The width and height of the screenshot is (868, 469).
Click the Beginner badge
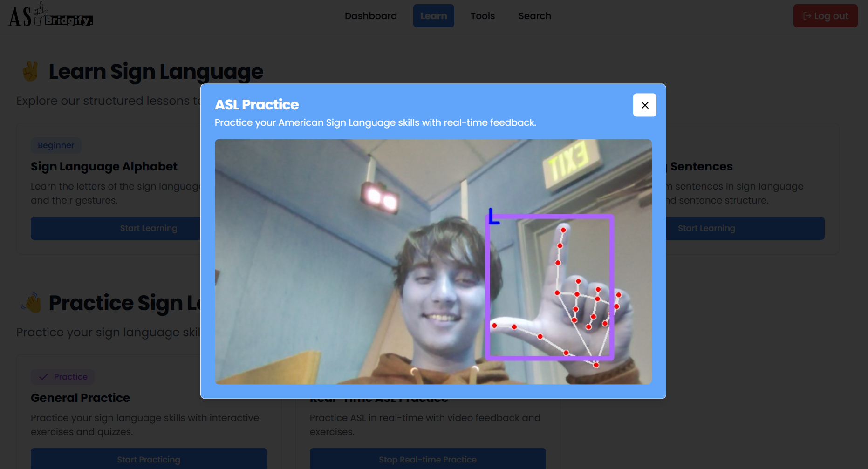pos(56,145)
